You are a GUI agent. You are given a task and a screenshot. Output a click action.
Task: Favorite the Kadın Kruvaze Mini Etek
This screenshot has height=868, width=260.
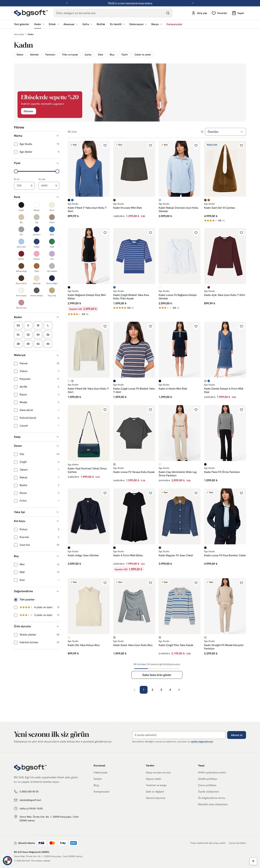pos(150,146)
